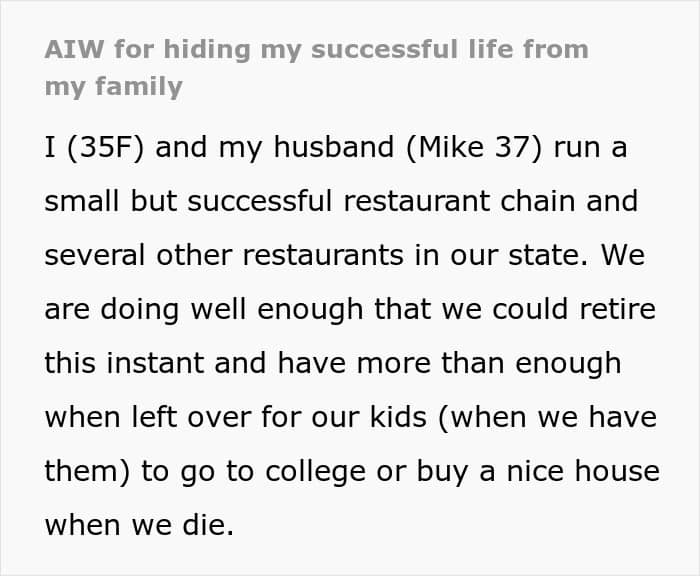Image resolution: width=700 pixels, height=576 pixels.
Task: Click the phrase 'more than enough'
Action: point(489,364)
